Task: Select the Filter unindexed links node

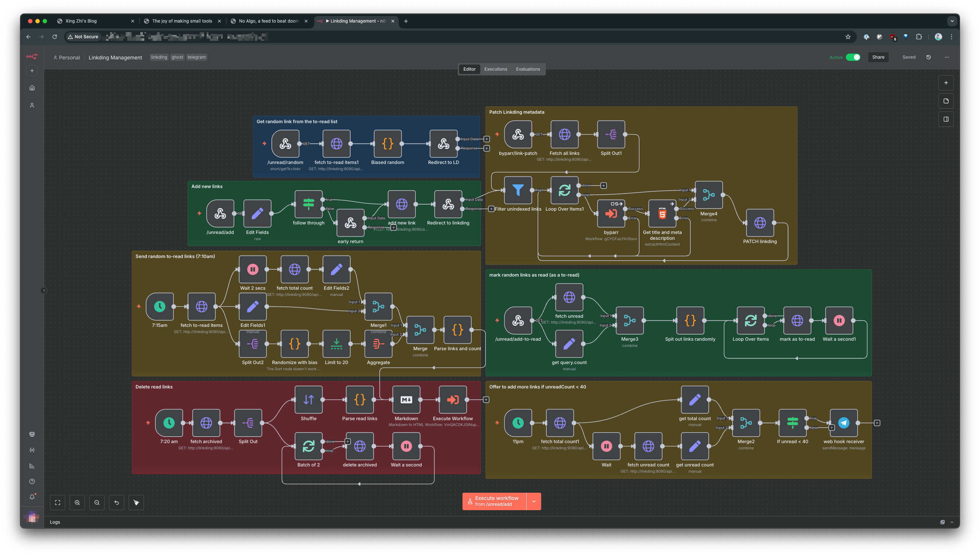Action: [518, 190]
